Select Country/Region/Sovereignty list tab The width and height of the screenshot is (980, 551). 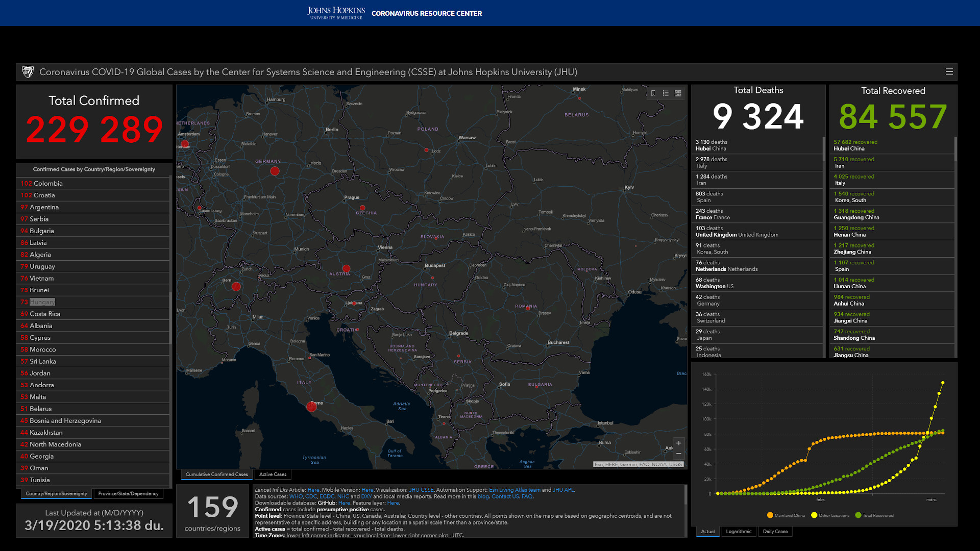coord(56,494)
